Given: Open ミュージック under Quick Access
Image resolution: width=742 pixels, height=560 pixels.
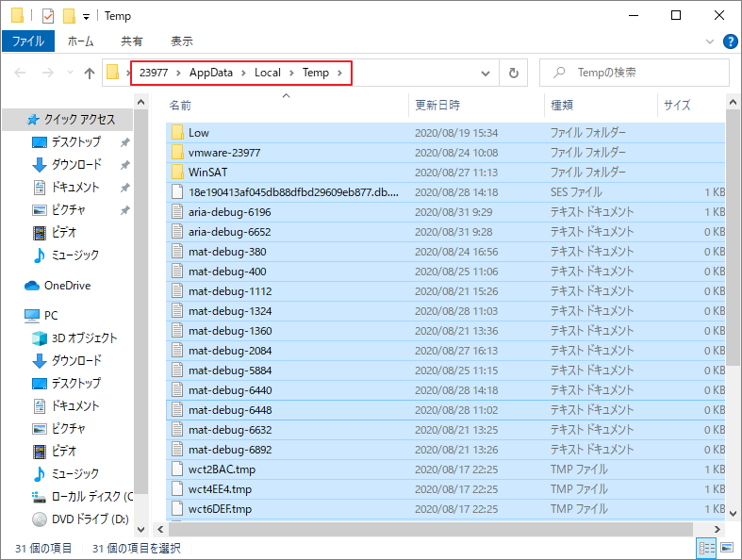Looking at the screenshot, I should point(75,255).
